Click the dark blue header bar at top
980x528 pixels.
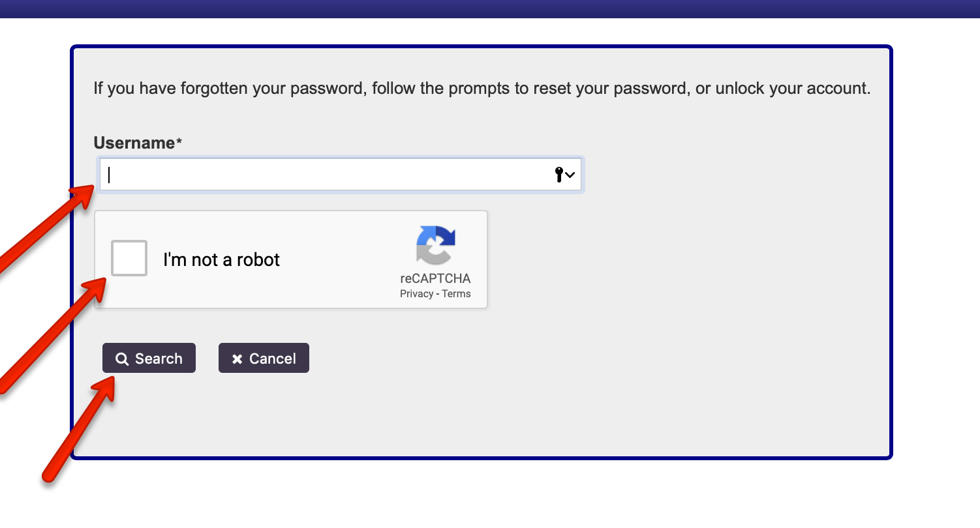(x=489, y=8)
